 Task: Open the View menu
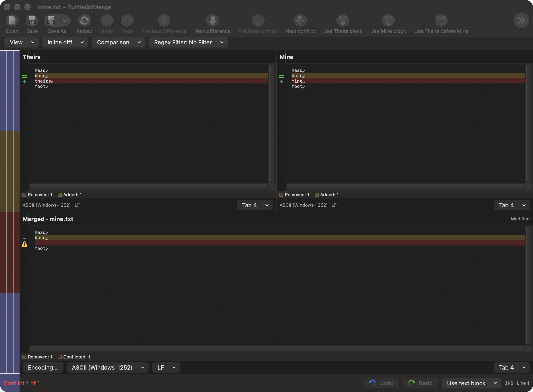[22, 42]
